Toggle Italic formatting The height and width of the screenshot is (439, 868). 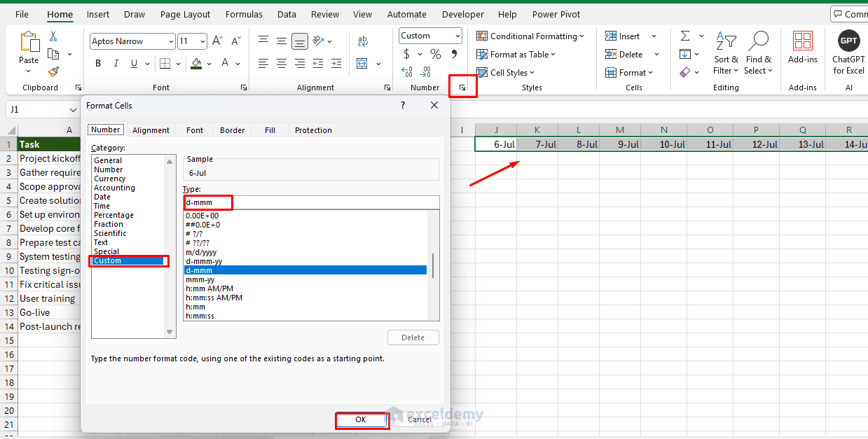[x=116, y=63]
